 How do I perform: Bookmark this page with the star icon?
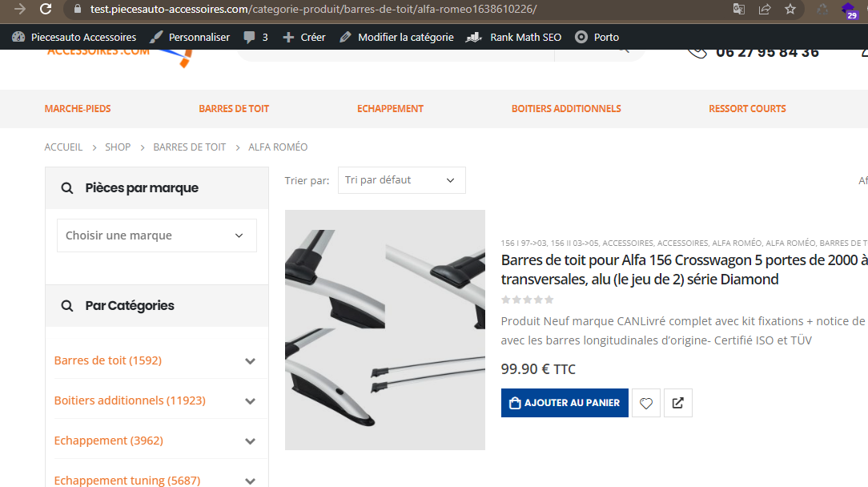[x=790, y=9]
